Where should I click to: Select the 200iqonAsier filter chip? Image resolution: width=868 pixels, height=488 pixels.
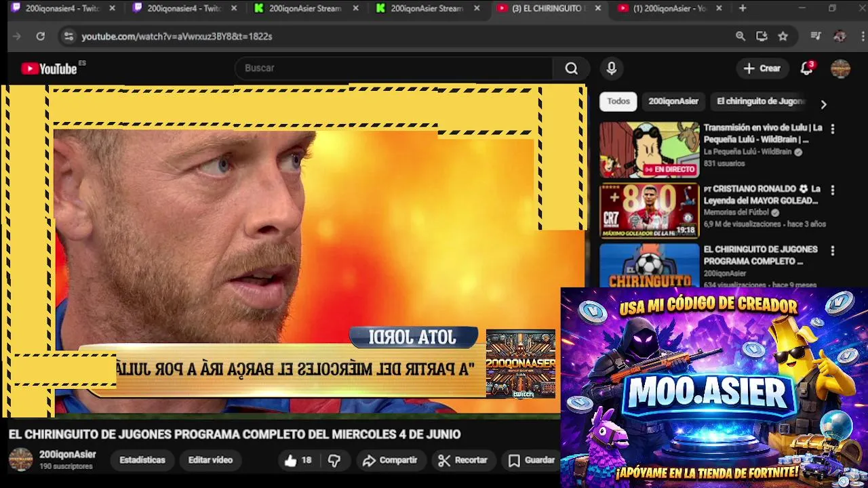point(673,102)
